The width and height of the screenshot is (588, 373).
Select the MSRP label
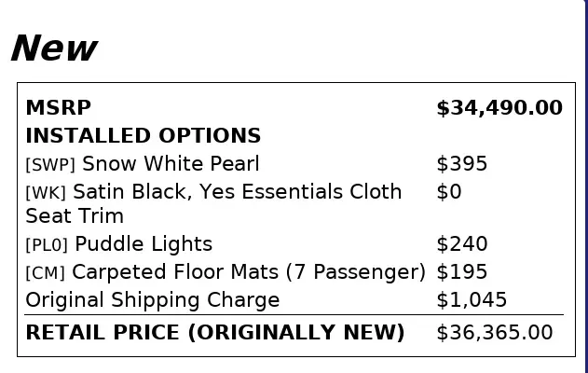[58, 108]
